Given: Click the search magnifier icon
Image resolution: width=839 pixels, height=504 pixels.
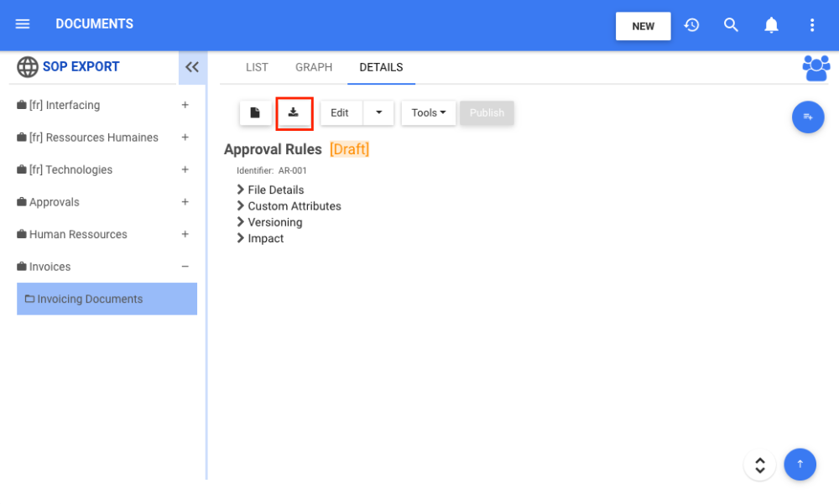Looking at the screenshot, I should [x=731, y=25].
